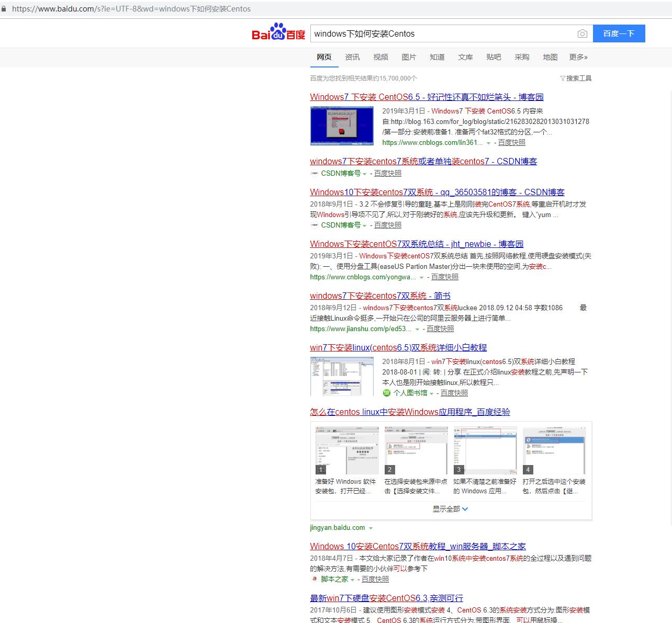Click the browser address bar URL
Viewport: 672px width, 623px height.
[131, 8]
